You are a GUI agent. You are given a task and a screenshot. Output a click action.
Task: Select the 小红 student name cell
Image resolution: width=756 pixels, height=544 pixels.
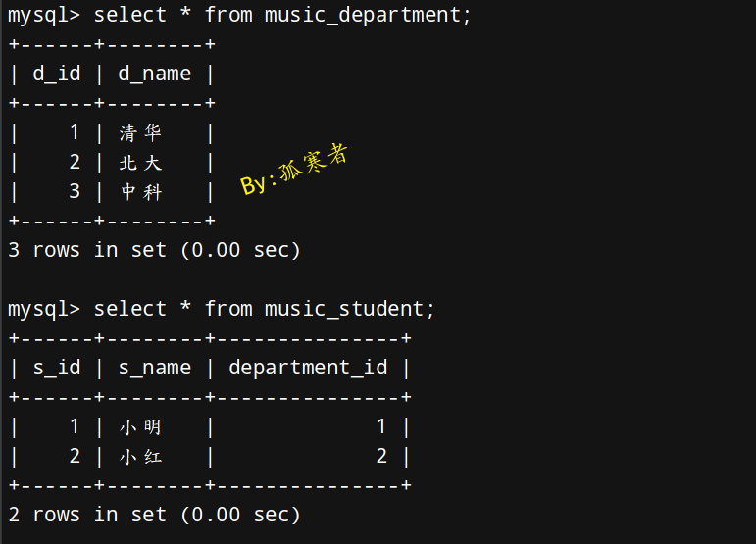[x=140, y=457]
